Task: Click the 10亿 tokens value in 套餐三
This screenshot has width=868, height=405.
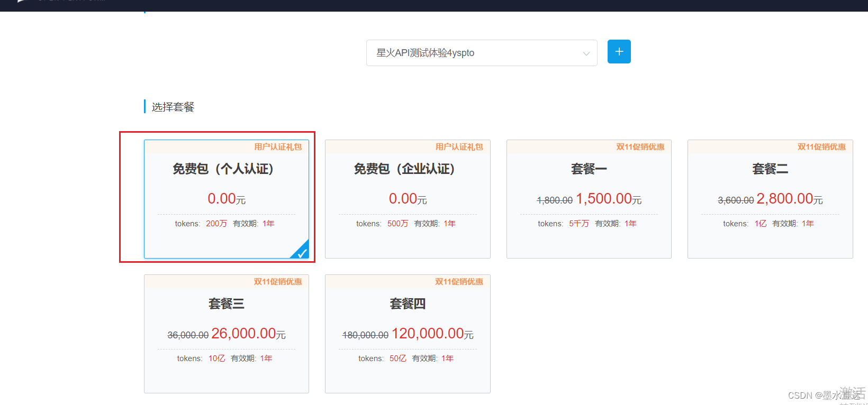Action: pyautogui.click(x=217, y=358)
